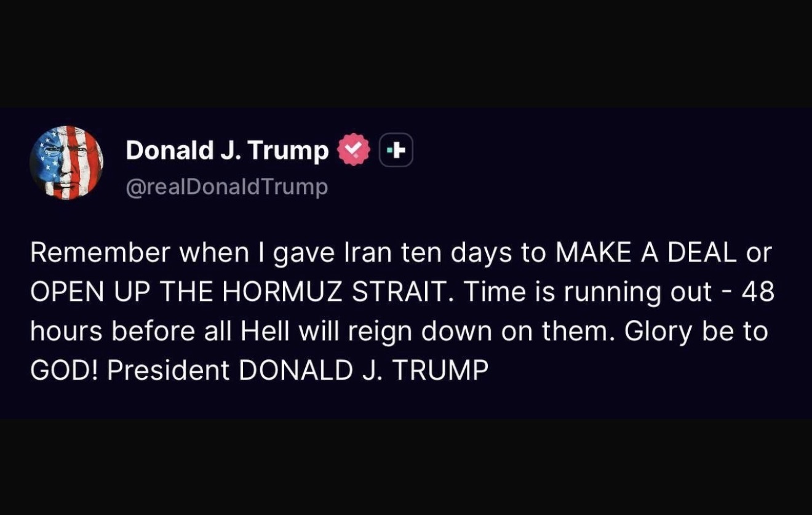Click the words OPEN UP THE HORMUZ STRAIT
This screenshot has height=515, width=812.
[237, 292]
